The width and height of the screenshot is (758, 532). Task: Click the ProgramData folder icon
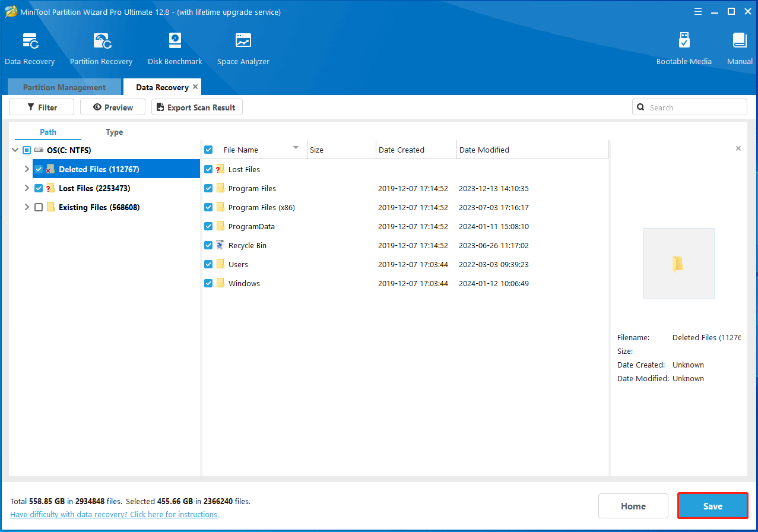click(220, 226)
